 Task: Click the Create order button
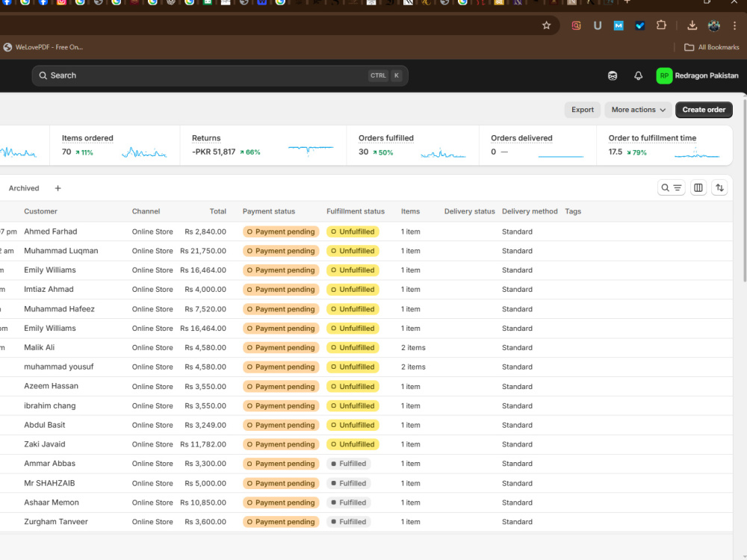(704, 110)
